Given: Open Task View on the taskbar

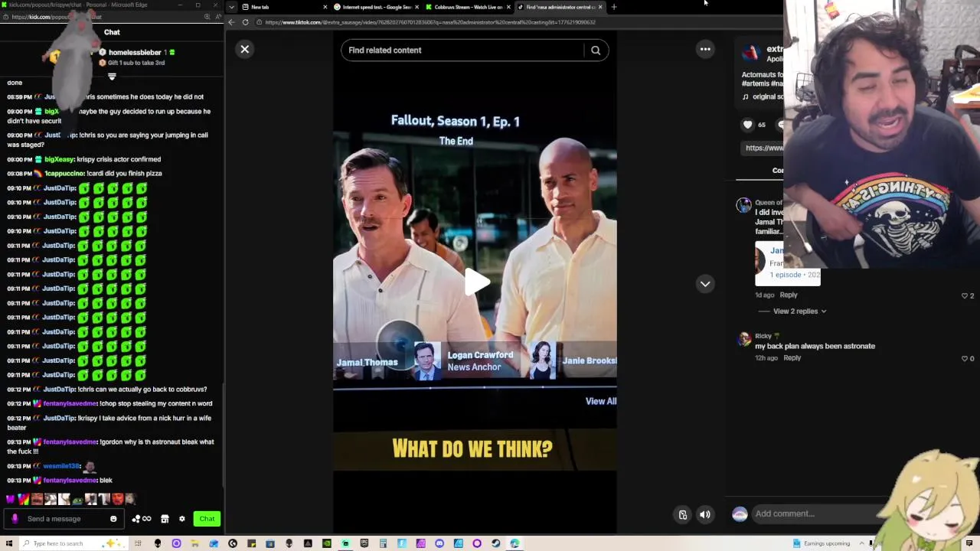Looking at the screenshot, I should coord(139,543).
